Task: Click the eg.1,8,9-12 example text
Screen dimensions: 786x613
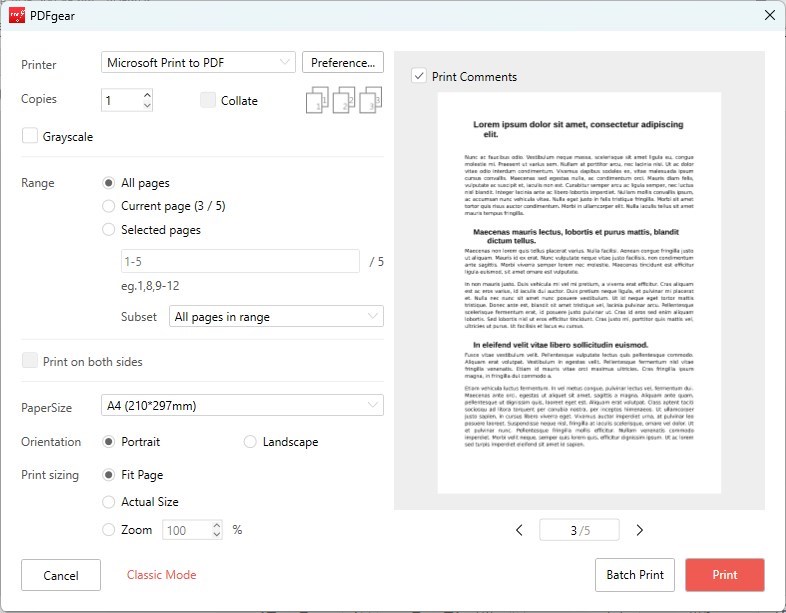Action: pos(150,286)
